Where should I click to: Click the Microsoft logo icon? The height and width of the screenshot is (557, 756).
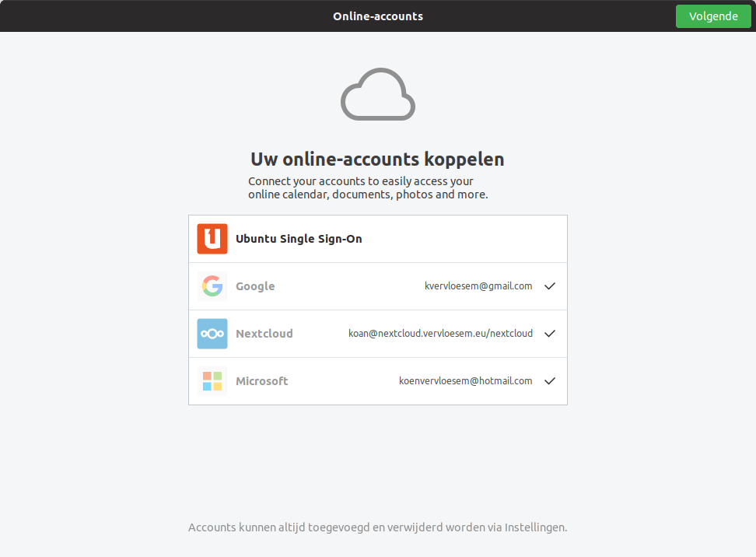click(x=212, y=381)
